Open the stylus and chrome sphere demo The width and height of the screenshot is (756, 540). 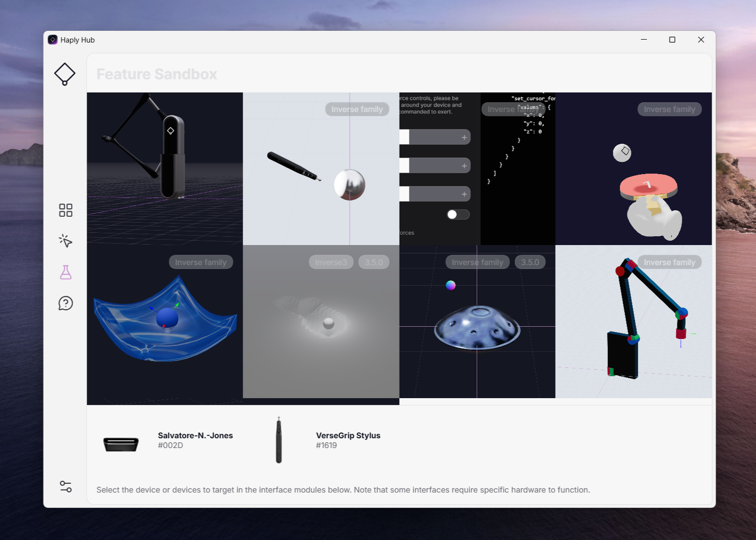pos(321,169)
